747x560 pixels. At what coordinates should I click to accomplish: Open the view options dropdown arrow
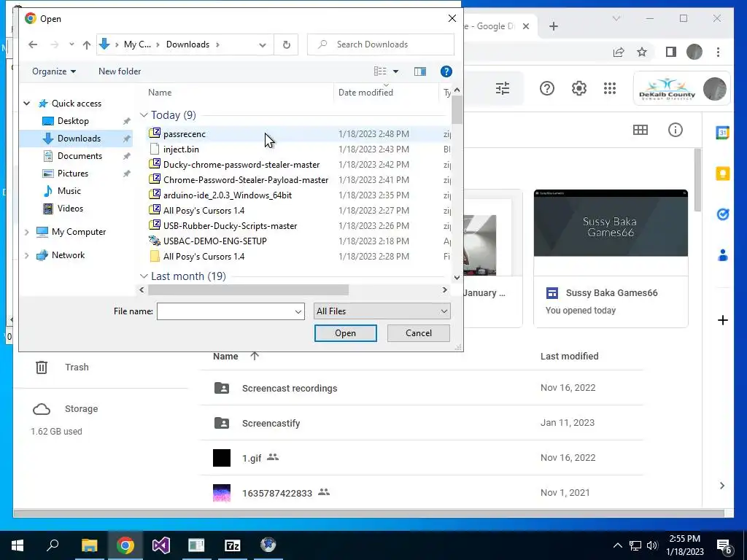pyautogui.click(x=395, y=71)
